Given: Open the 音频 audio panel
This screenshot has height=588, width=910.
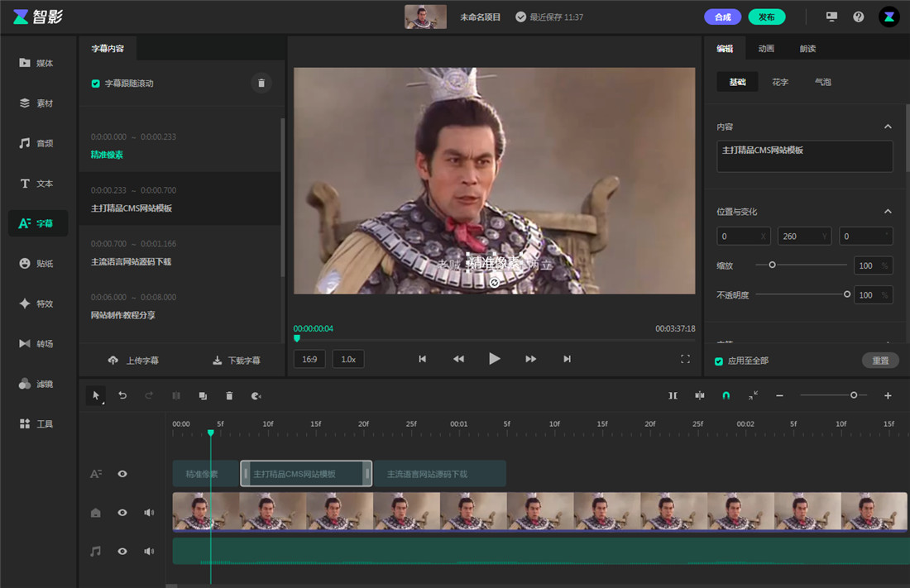Looking at the screenshot, I should 37,143.
